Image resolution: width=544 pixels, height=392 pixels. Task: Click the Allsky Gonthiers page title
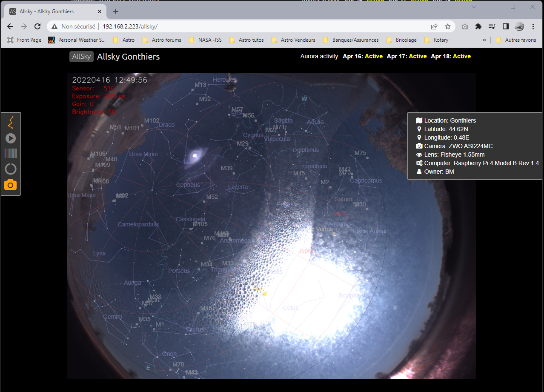coord(129,57)
